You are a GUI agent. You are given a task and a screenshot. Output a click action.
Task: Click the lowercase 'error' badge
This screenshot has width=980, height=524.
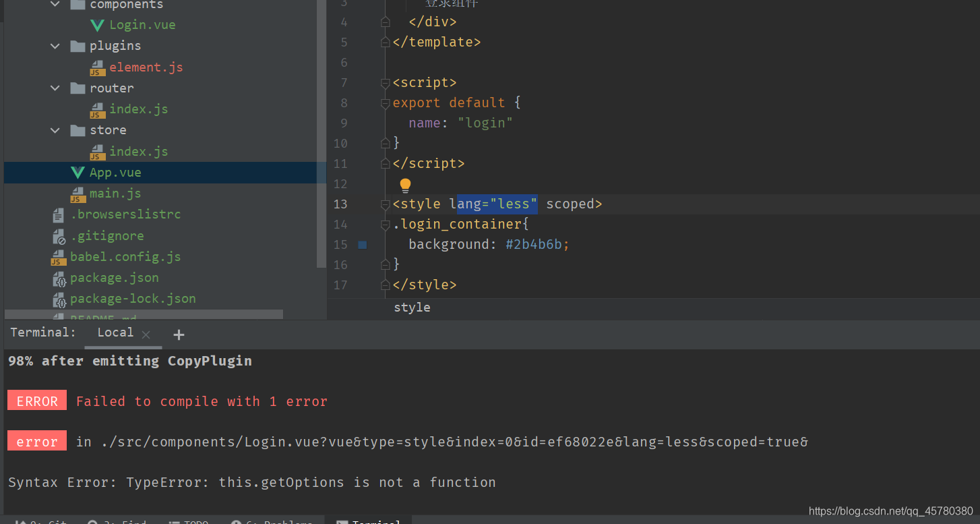coord(37,442)
